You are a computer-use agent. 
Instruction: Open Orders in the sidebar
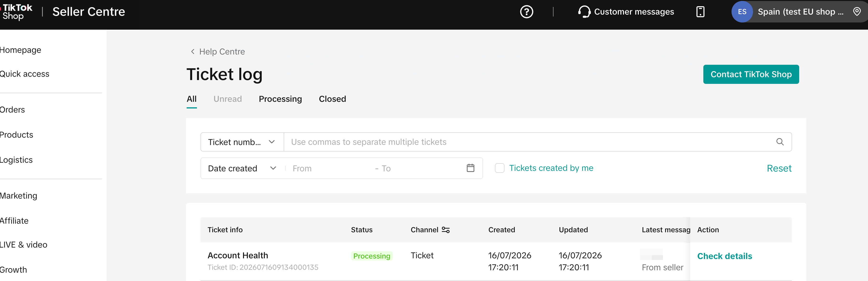click(x=12, y=110)
